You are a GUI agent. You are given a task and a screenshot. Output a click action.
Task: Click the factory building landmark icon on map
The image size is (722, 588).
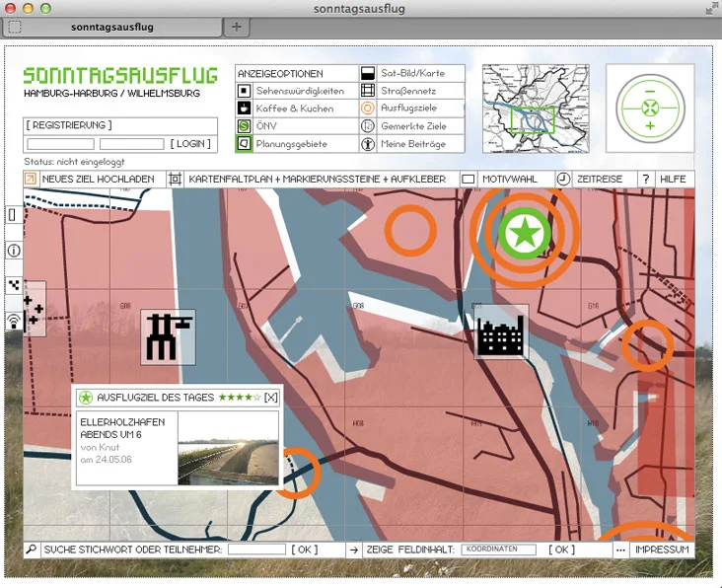click(x=501, y=331)
